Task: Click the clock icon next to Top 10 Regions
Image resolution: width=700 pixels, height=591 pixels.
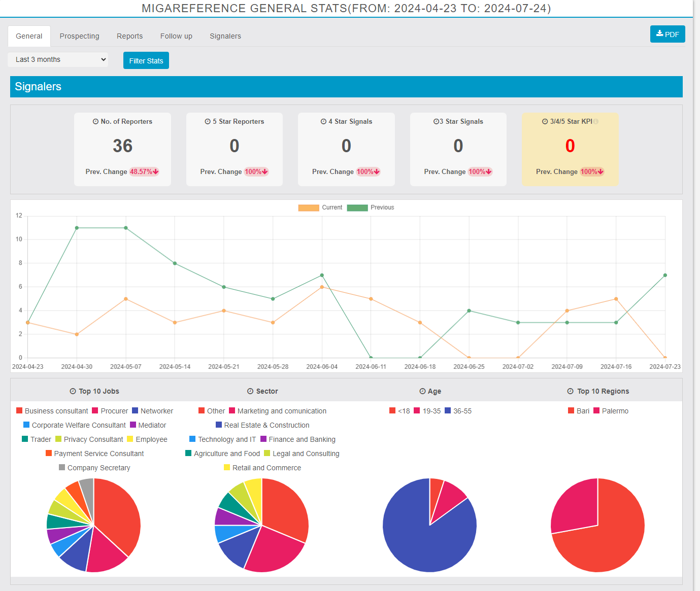Action: coord(571,391)
